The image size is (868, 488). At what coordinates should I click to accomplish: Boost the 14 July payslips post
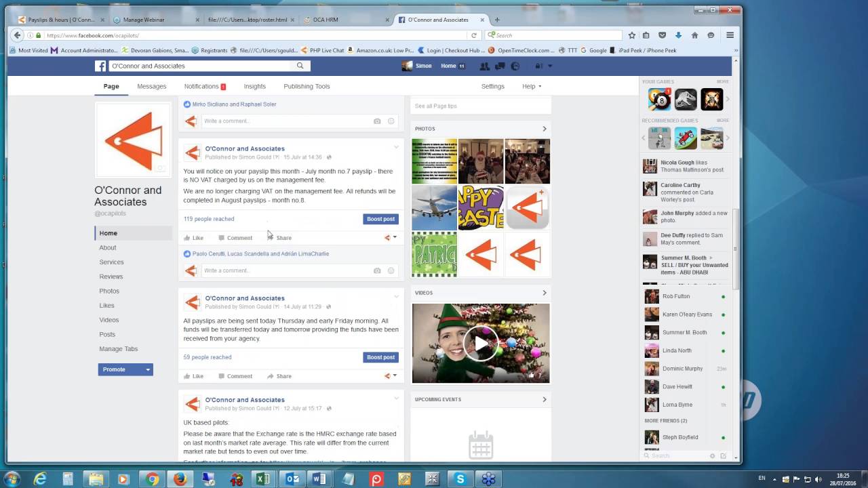[380, 357]
